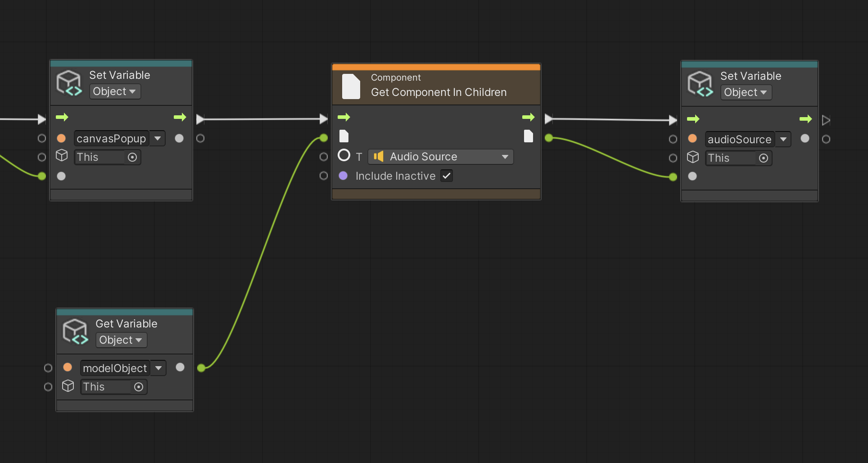Click the audioSource variable name field
This screenshot has height=463, width=868.
(739, 139)
